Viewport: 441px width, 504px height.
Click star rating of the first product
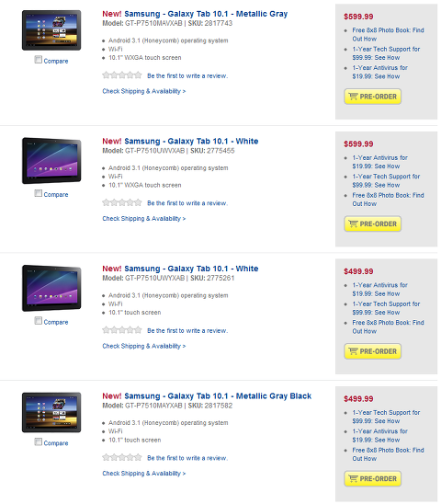(121, 75)
